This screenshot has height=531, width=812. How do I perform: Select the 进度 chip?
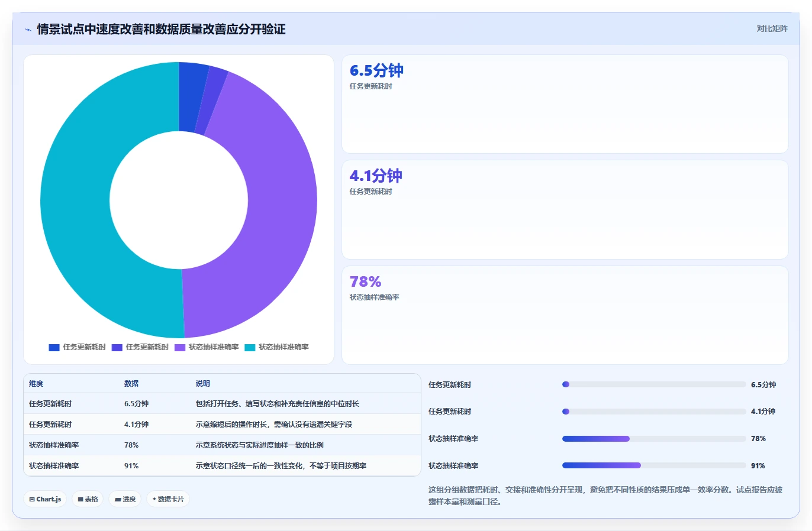point(125,499)
